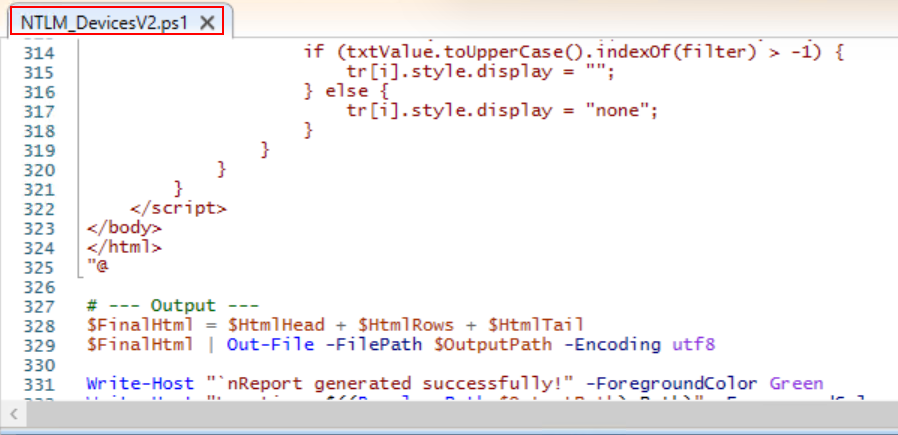
Task: Click the utf8 encoding value
Action: [693, 345]
